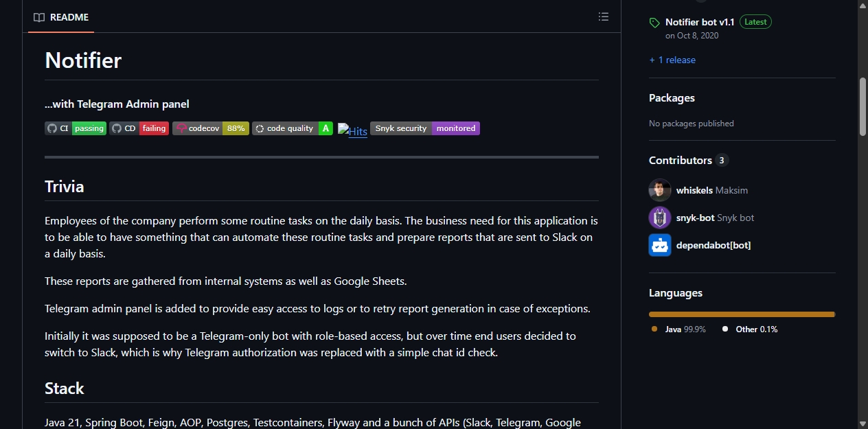This screenshot has height=429, width=868.
Task: Click the "No packages published" text
Action: [x=692, y=124]
